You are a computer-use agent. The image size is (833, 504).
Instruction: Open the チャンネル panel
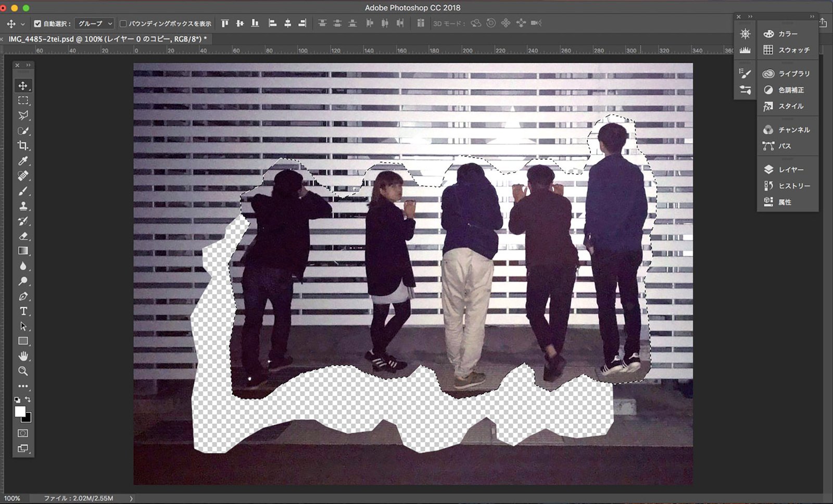tap(788, 130)
